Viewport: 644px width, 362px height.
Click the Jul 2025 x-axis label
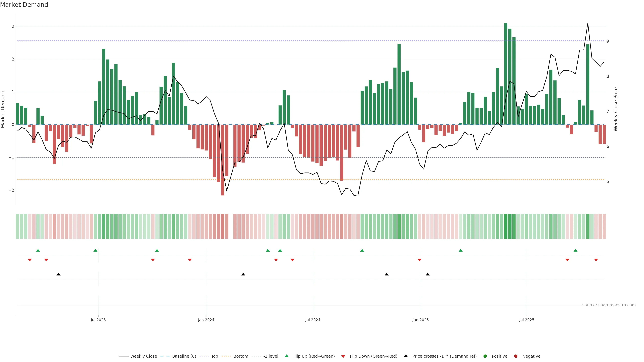click(526, 320)
